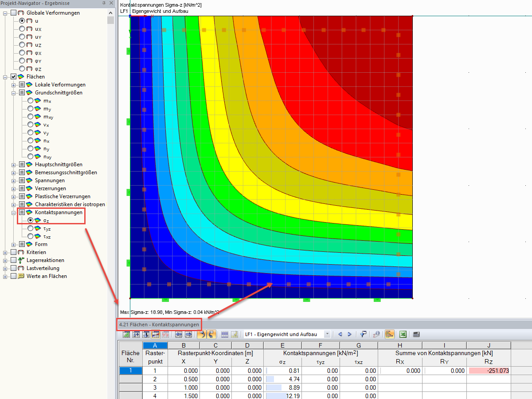Select column header J in results table
This screenshot has width=532, height=399.
pyautogui.click(x=489, y=345)
